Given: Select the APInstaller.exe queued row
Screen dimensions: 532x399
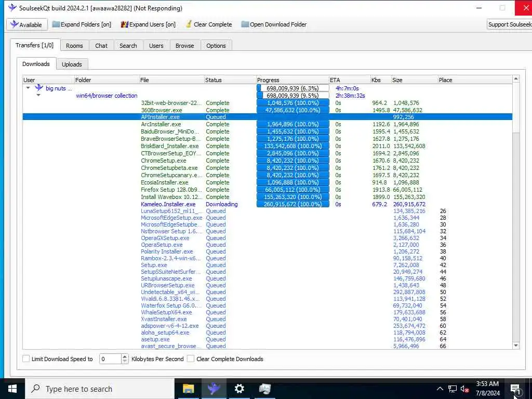Looking at the screenshot, I should 268,117.
